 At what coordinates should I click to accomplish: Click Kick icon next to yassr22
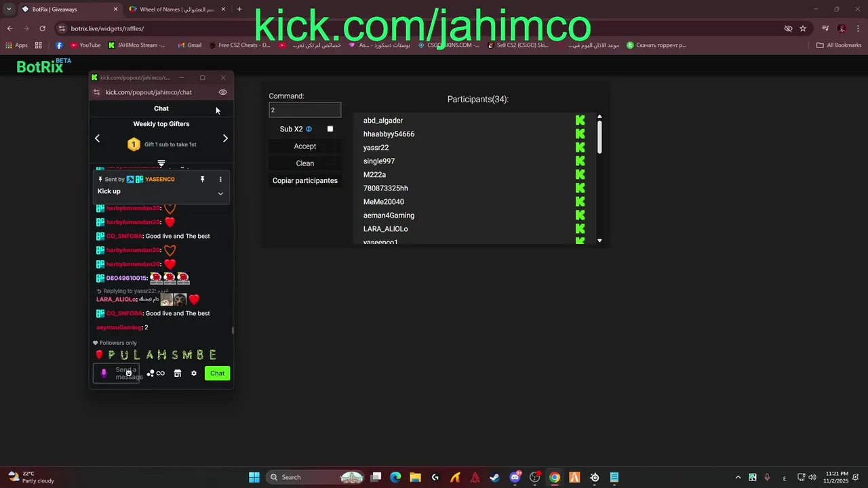click(x=580, y=148)
